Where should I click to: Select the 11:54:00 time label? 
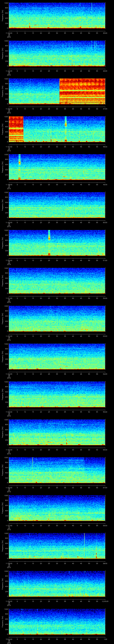pyautogui.click(x=9, y=412)
